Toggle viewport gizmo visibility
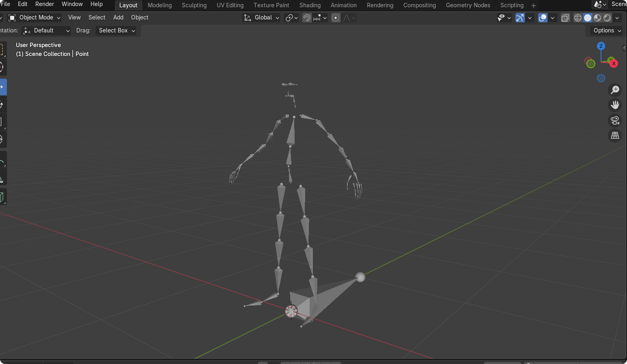 click(520, 18)
